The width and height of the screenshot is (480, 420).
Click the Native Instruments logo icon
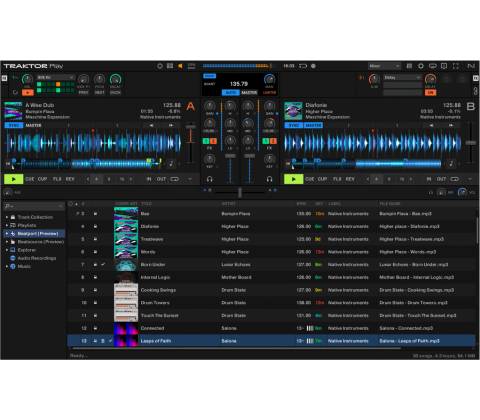pyautogui.click(x=471, y=66)
